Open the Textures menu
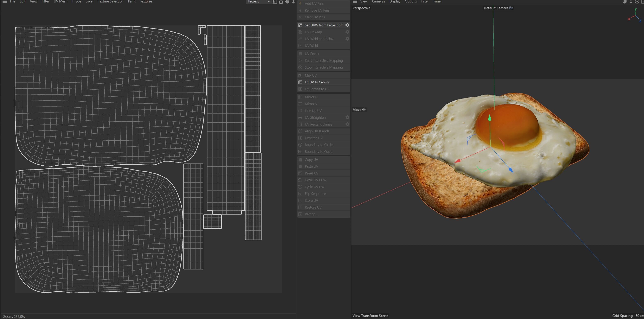Viewport: 644px width, 319px height. click(146, 1)
